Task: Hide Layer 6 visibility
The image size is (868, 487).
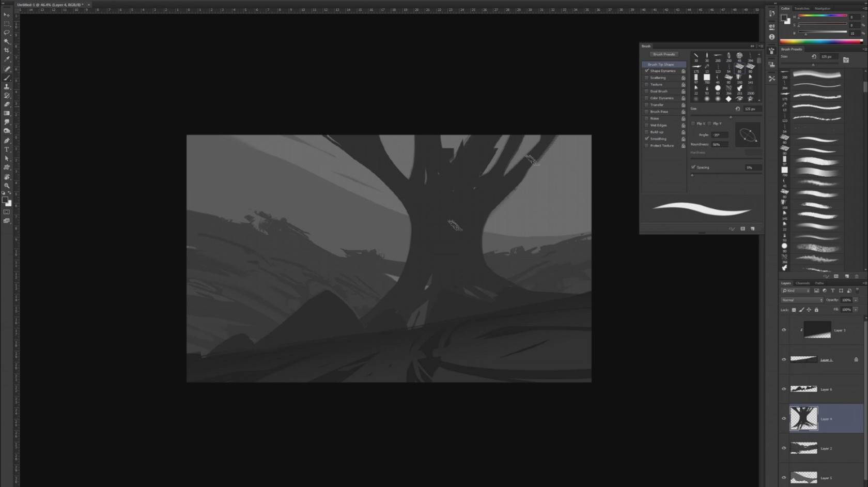Action: click(784, 389)
